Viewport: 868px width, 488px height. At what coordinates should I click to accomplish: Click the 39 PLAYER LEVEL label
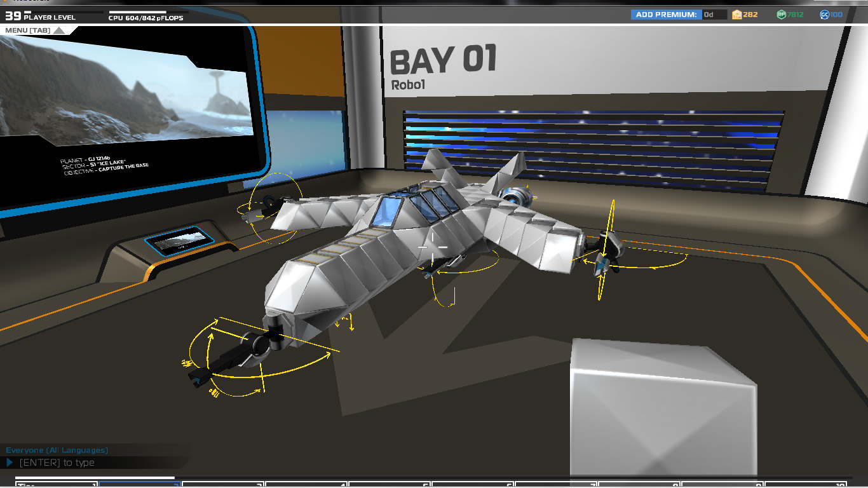(40, 17)
